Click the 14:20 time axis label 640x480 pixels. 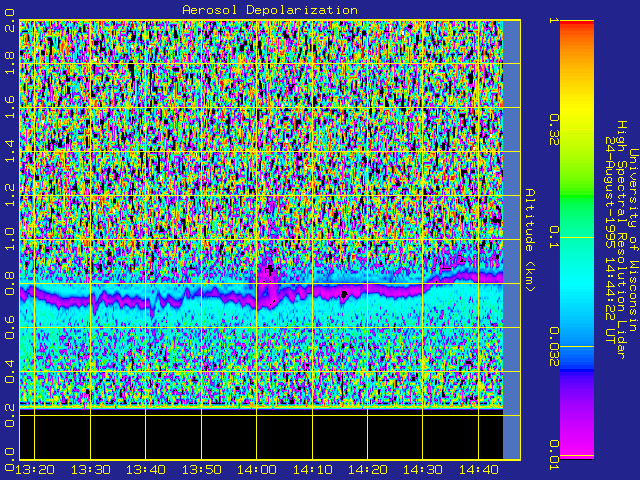pyautogui.click(x=367, y=470)
